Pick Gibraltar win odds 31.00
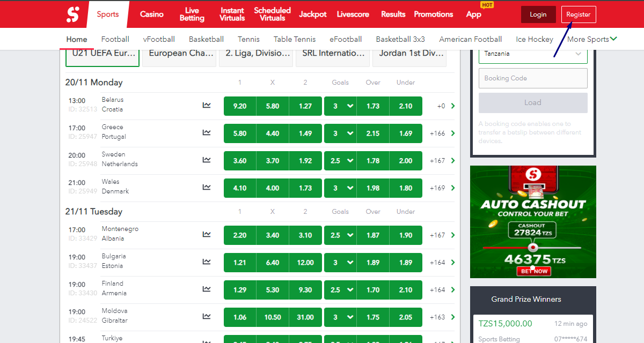The width and height of the screenshot is (644, 343). pos(305,317)
